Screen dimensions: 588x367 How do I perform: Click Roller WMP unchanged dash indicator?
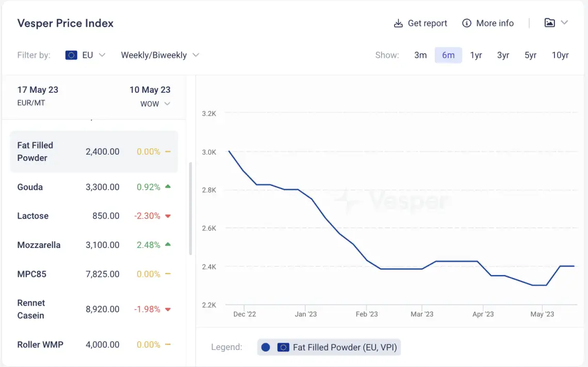click(168, 344)
